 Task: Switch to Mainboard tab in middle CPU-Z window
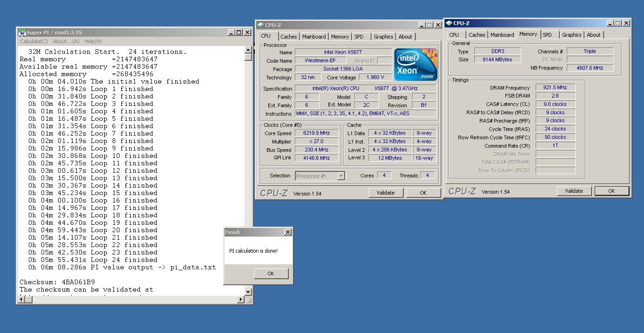tap(314, 37)
